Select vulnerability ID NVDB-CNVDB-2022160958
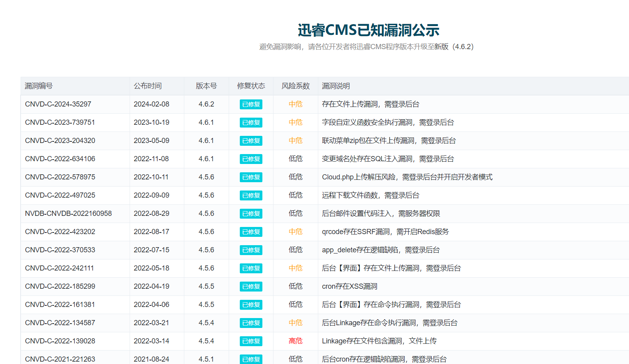629x364 pixels. tap(68, 213)
